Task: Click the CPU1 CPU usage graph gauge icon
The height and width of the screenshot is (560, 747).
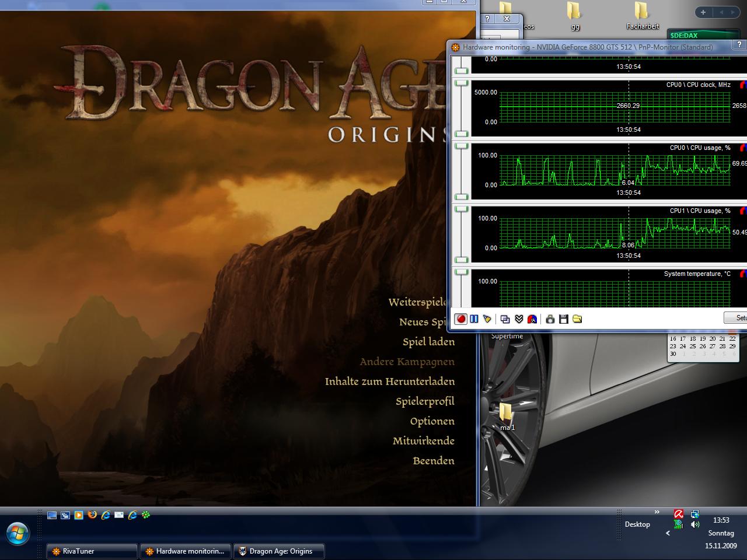Action: (x=743, y=211)
